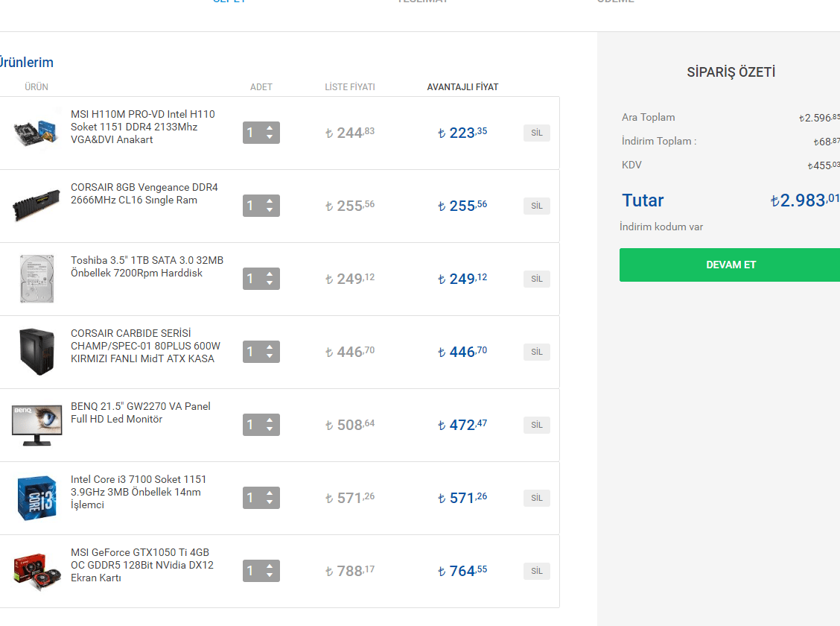Increase quantity for Corsair 8GB Vengeance RAM
Viewport: 840px width, 626px height.
[x=270, y=201]
